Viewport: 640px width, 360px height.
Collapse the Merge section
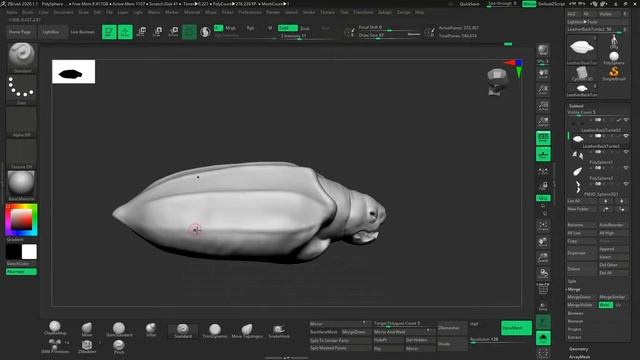tap(574, 289)
